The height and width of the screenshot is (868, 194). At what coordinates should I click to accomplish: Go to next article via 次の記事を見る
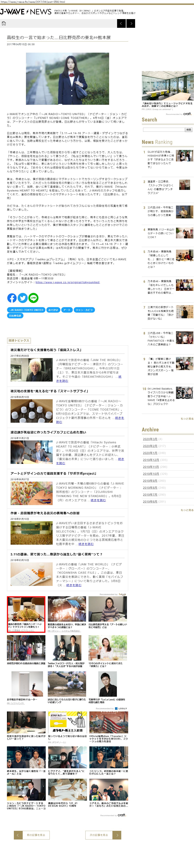click(103, 835)
